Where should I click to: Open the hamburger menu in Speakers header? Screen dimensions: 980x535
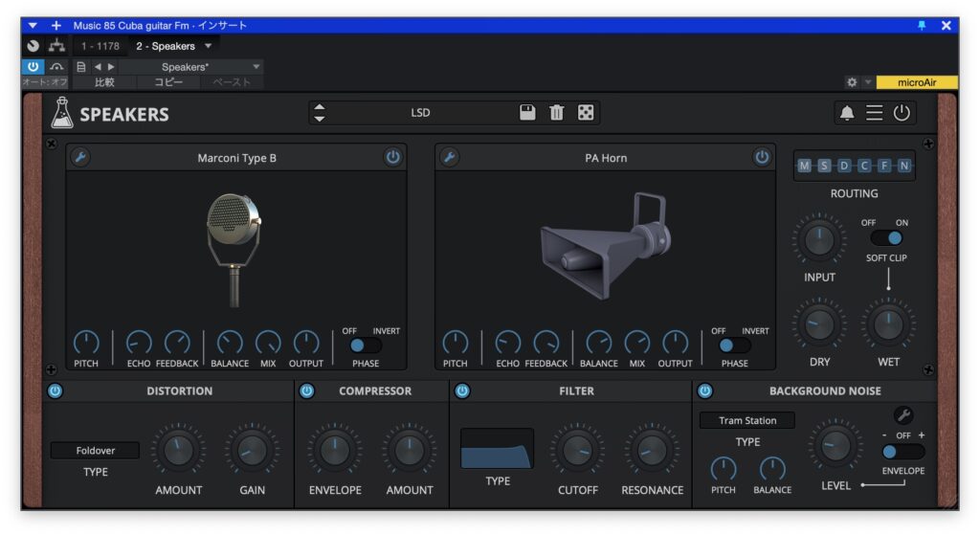coord(875,113)
